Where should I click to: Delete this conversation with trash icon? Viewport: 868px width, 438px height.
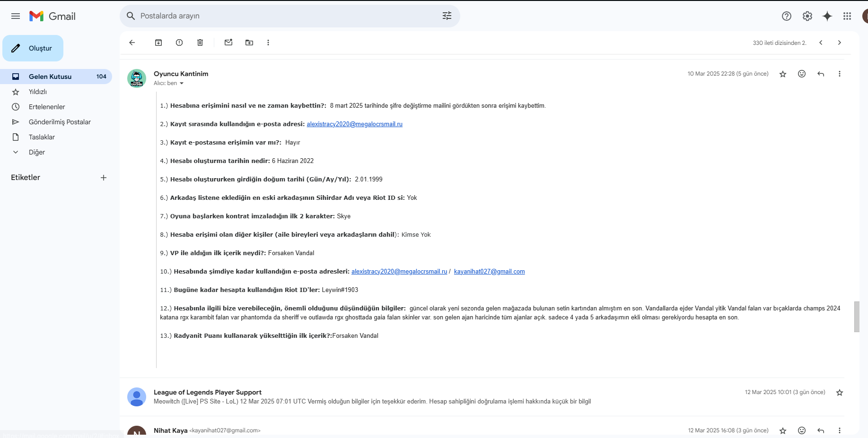point(200,43)
